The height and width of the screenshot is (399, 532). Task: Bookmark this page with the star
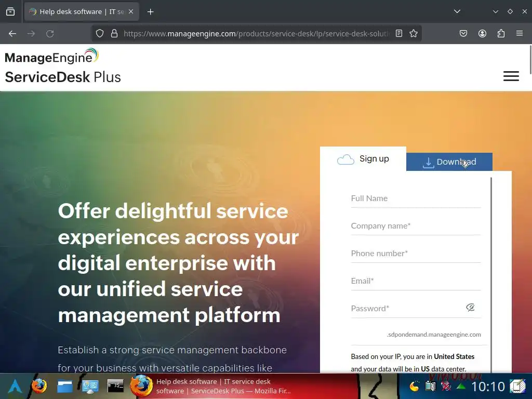coord(413,34)
